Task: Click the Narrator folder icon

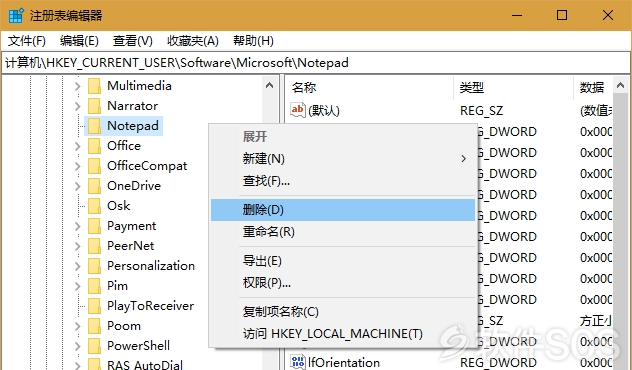Action: [94, 106]
